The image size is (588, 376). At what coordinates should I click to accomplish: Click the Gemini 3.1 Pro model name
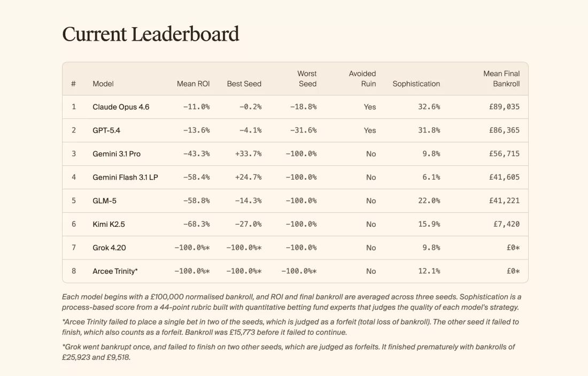117,154
